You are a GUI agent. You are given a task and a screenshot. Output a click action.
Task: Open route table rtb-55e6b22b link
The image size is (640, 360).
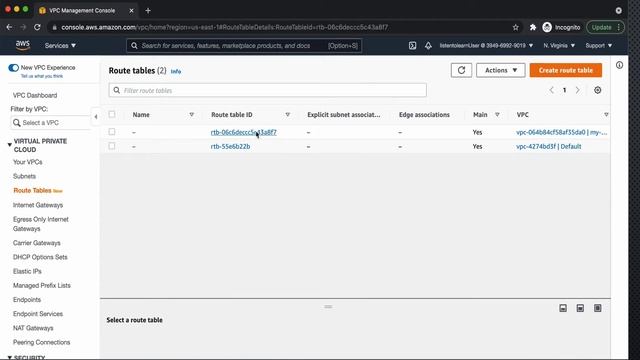pyautogui.click(x=231, y=147)
